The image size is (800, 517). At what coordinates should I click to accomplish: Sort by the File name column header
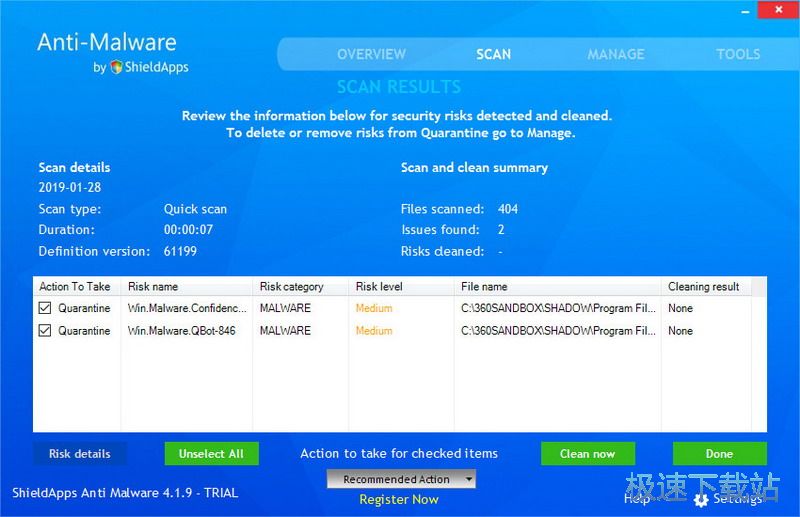pyautogui.click(x=557, y=286)
